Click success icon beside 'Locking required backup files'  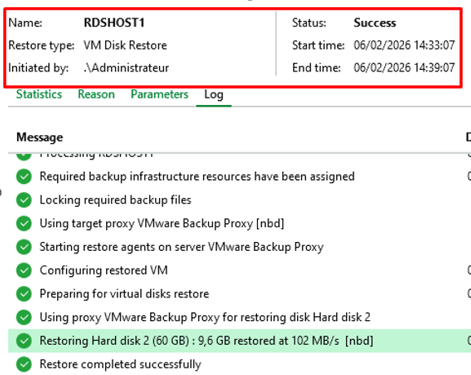[24, 200]
